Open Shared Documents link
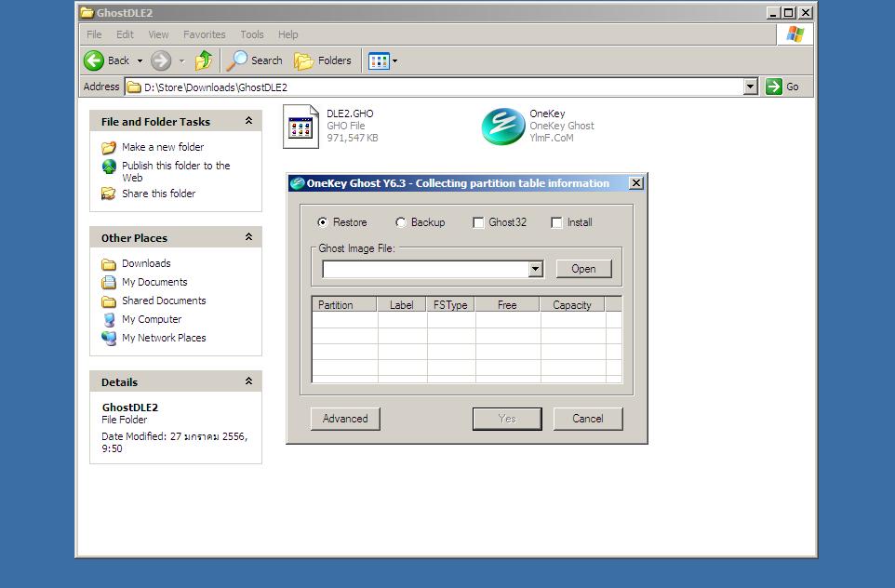The width and height of the screenshot is (895, 588). (x=164, y=301)
